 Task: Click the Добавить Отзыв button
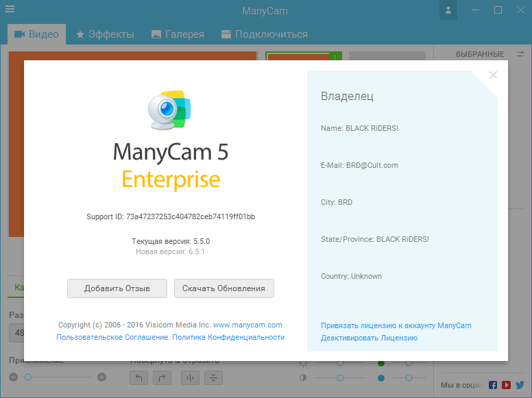tap(117, 288)
